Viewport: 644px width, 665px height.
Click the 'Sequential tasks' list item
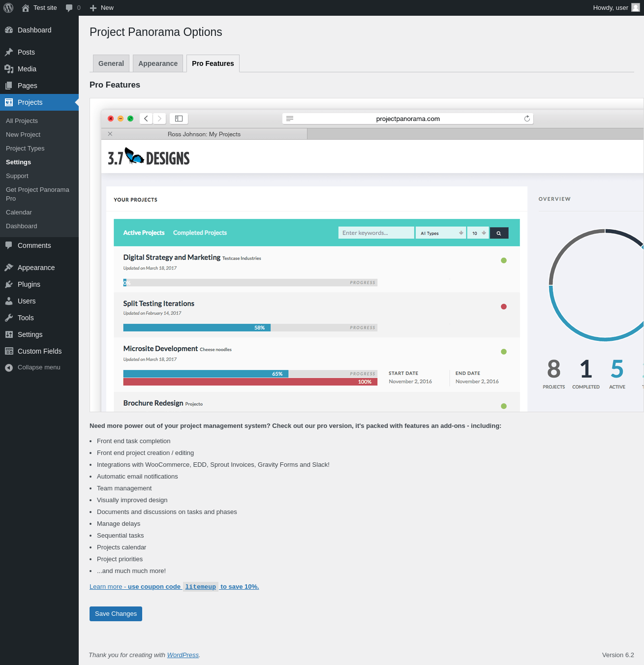(121, 536)
